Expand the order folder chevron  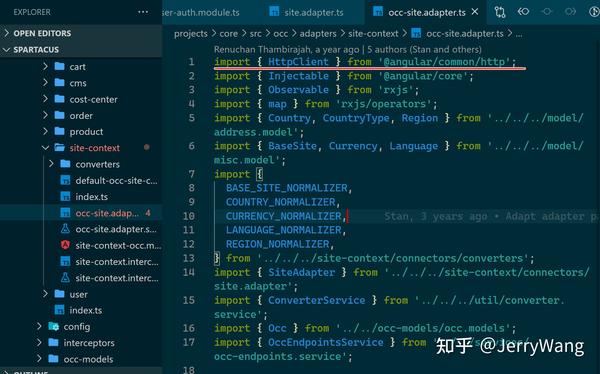coord(46,115)
